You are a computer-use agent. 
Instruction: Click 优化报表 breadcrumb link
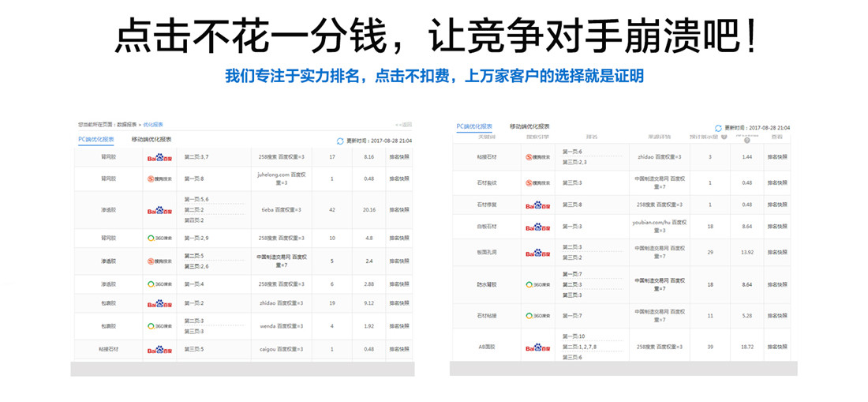click(153, 125)
